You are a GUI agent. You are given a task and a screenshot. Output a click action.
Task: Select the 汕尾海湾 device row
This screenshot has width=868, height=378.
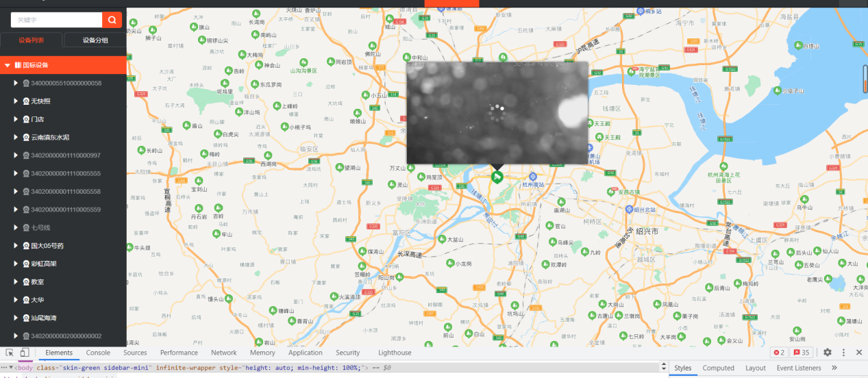click(63, 318)
